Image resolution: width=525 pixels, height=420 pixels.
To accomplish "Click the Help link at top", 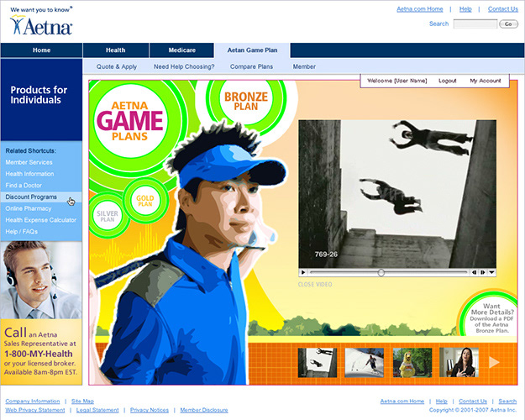I will (465, 9).
